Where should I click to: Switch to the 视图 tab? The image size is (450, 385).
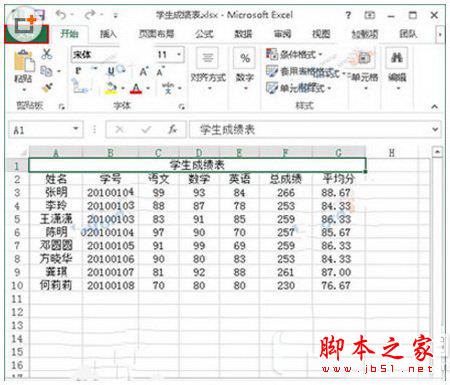tap(321, 34)
